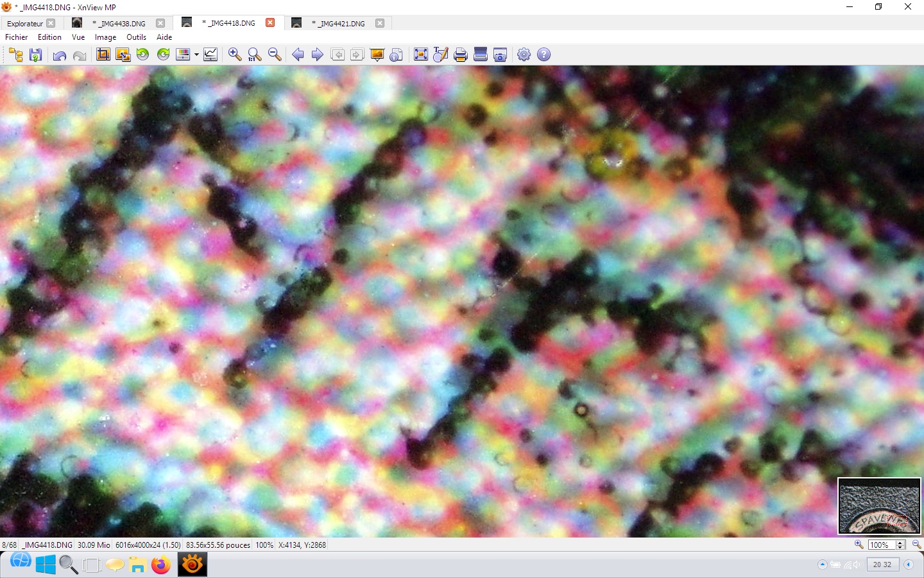Image resolution: width=924 pixels, height=578 pixels.
Task: Click the 100% zoom input field
Action: [x=880, y=545]
